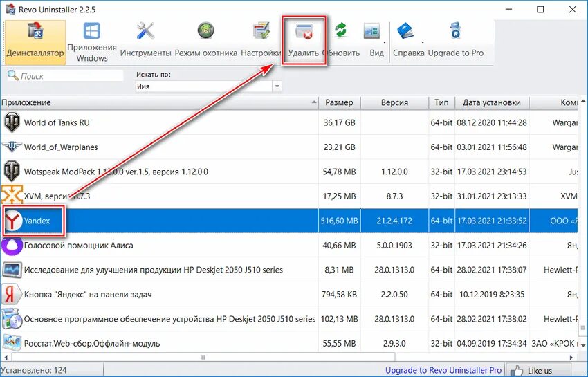Select Голосовой помощник Алиса entry

tap(78, 246)
